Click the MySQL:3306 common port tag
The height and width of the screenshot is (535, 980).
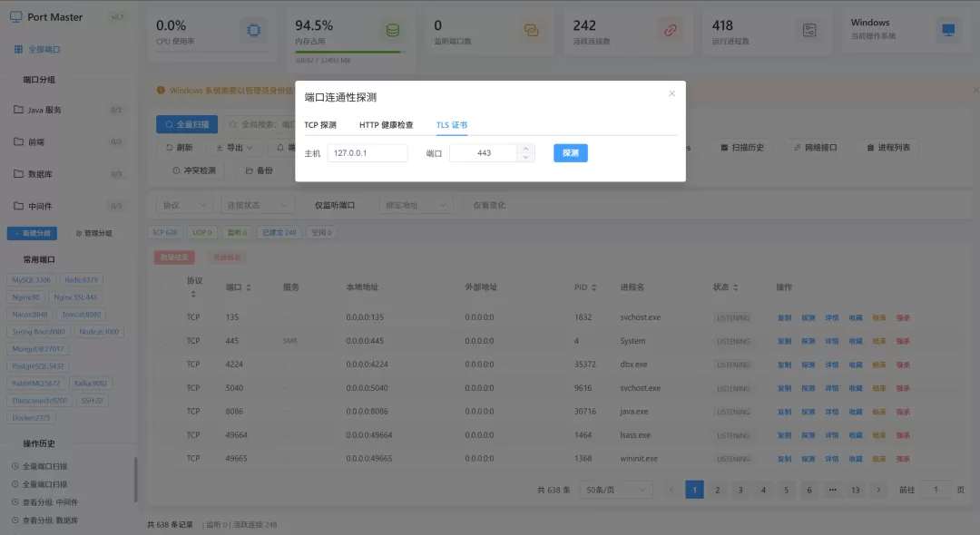point(31,280)
